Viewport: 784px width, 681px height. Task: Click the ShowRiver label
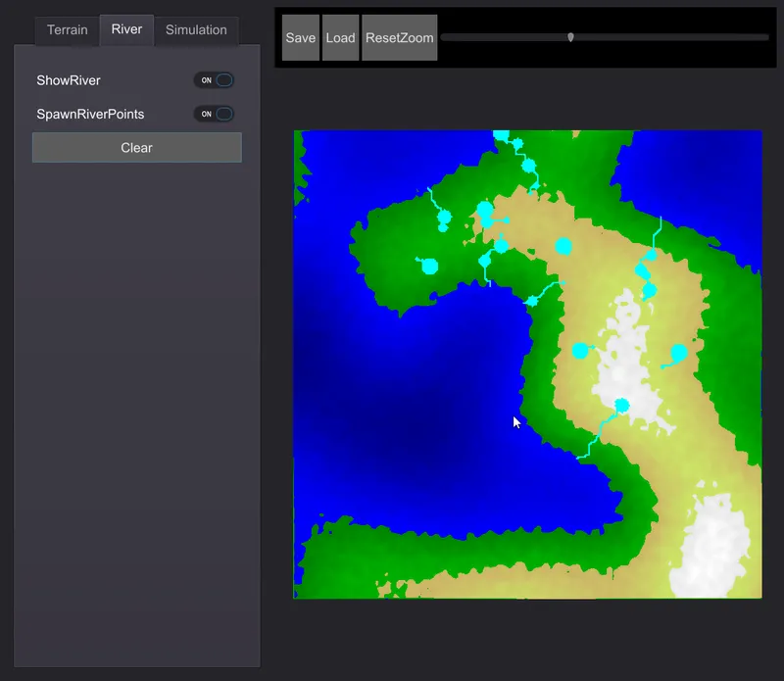[69, 80]
